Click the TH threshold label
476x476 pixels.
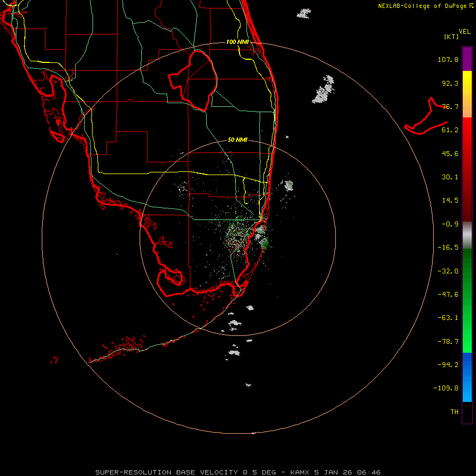(x=454, y=412)
